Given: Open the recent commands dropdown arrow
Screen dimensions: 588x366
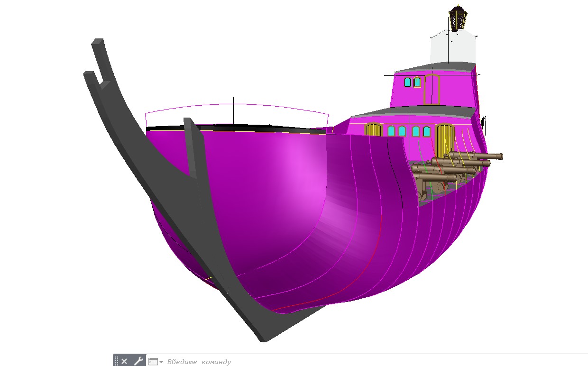Looking at the screenshot, I should [161, 362].
